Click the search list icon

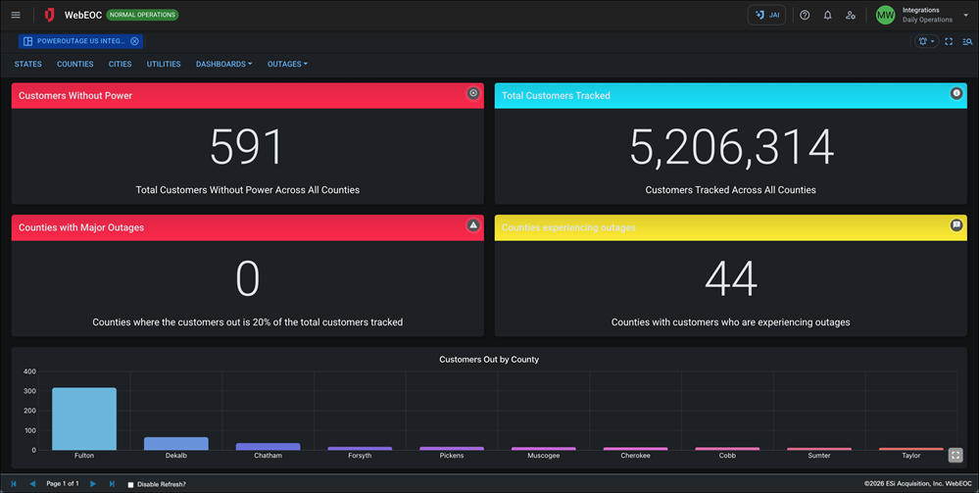[x=967, y=41]
